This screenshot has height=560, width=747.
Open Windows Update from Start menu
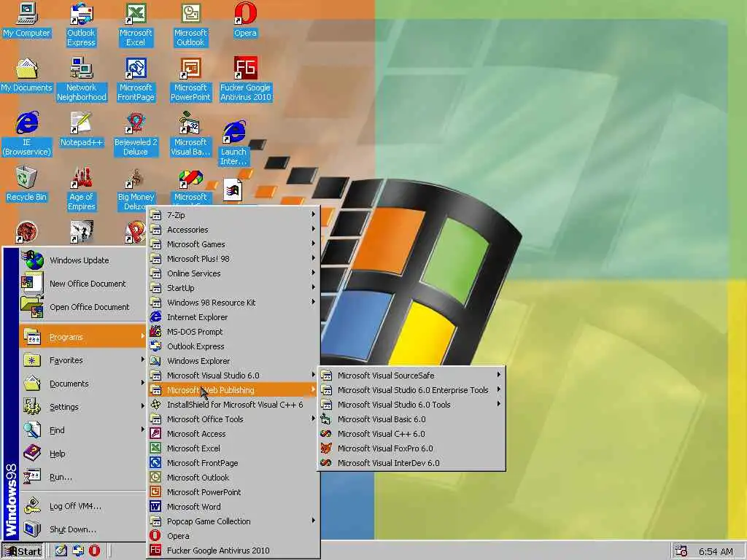click(83, 260)
